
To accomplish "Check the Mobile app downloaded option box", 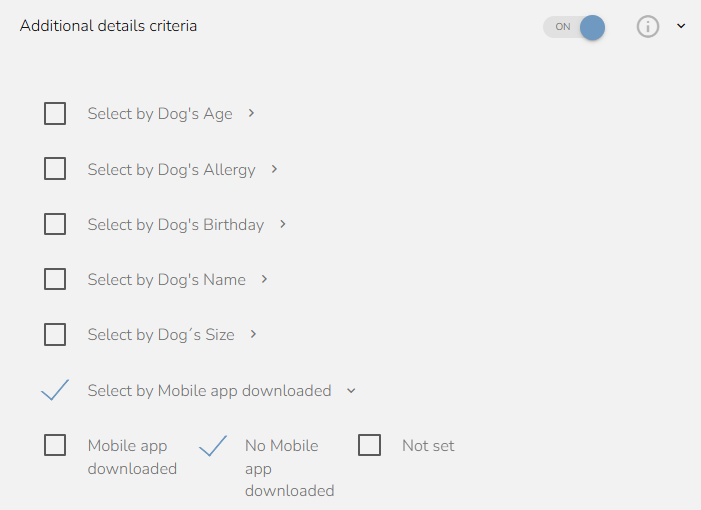I will [55, 445].
